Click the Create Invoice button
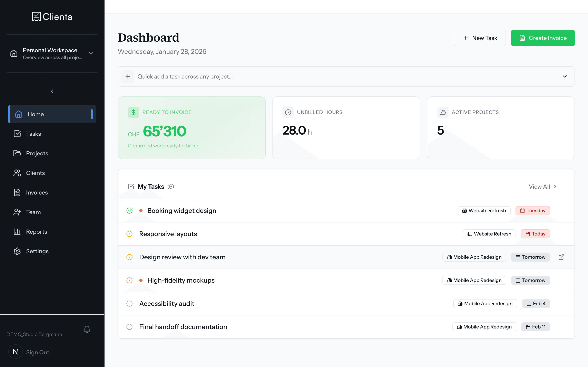 pyautogui.click(x=542, y=38)
